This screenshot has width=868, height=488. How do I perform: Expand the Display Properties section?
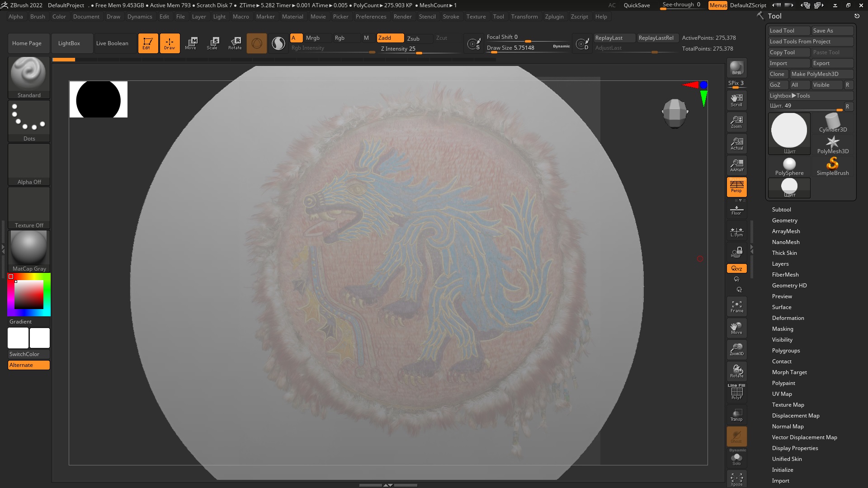point(795,448)
